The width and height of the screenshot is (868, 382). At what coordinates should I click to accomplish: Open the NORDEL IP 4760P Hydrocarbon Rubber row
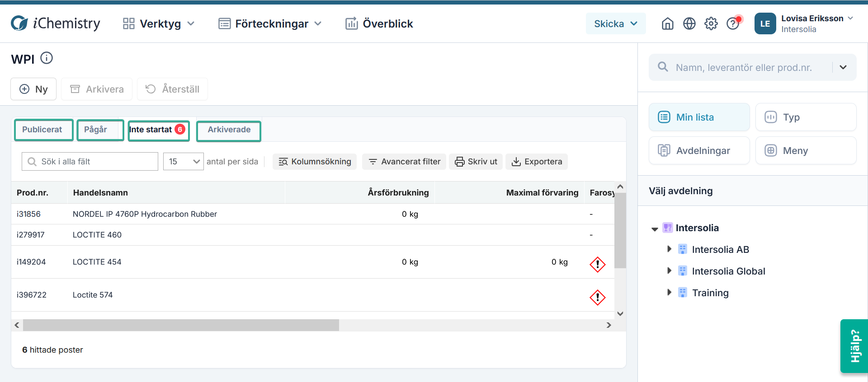point(313,214)
